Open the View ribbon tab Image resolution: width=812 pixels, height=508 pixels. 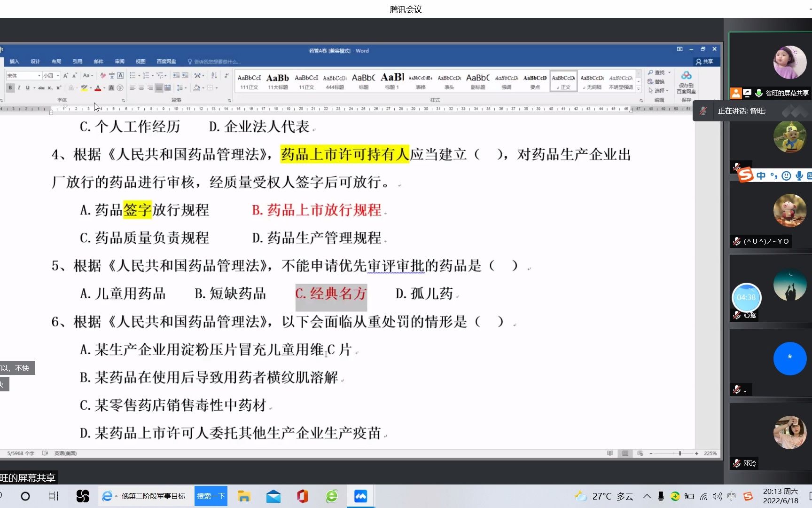pos(141,62)
